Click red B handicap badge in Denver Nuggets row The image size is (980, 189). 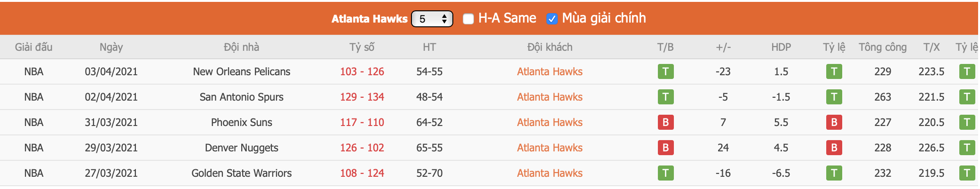834,148
